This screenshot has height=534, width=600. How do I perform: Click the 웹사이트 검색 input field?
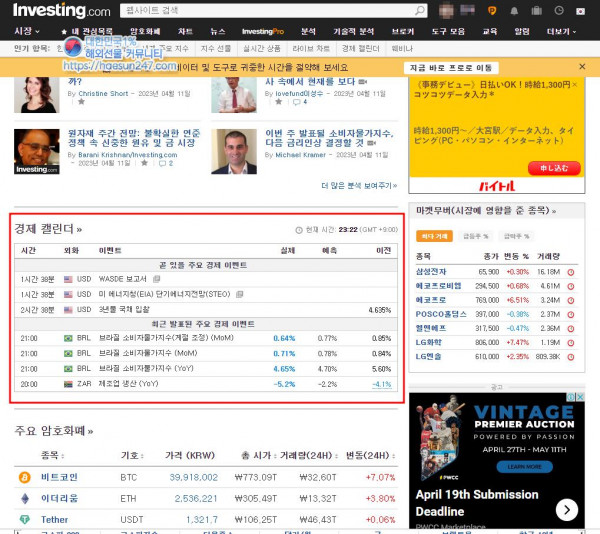pos(268,10)
